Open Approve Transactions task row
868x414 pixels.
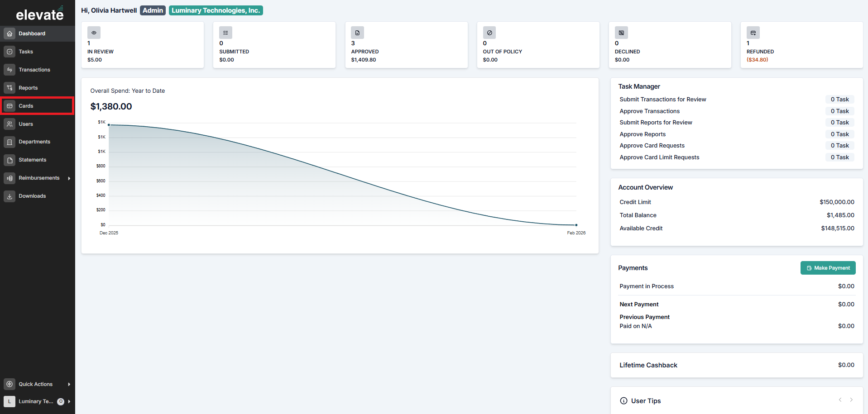pos(736,111)
